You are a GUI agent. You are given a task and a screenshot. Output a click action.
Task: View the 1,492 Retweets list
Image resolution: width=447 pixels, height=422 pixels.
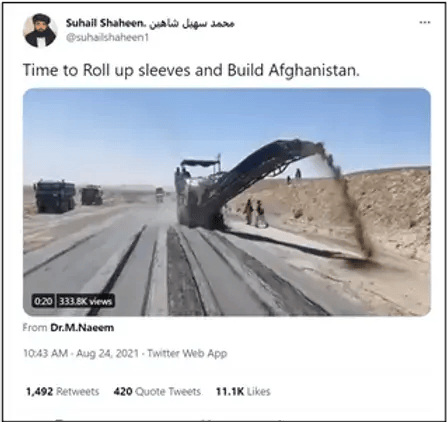63,391
